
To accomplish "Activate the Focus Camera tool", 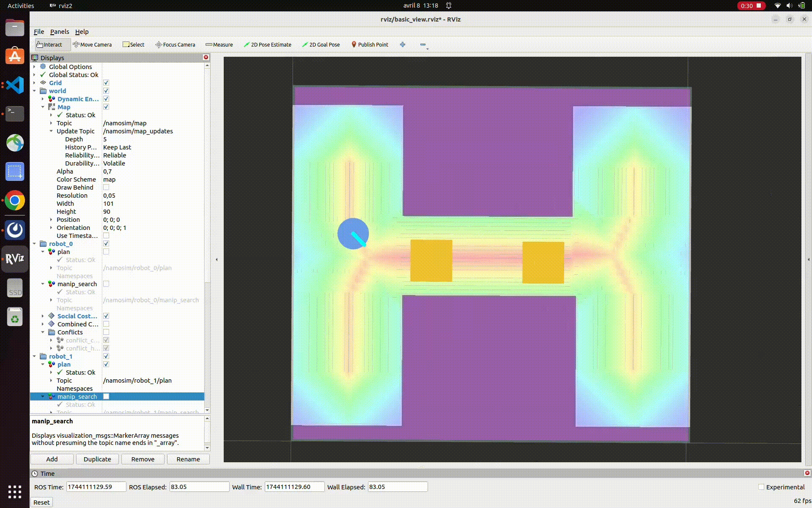I will pos(175,44).
